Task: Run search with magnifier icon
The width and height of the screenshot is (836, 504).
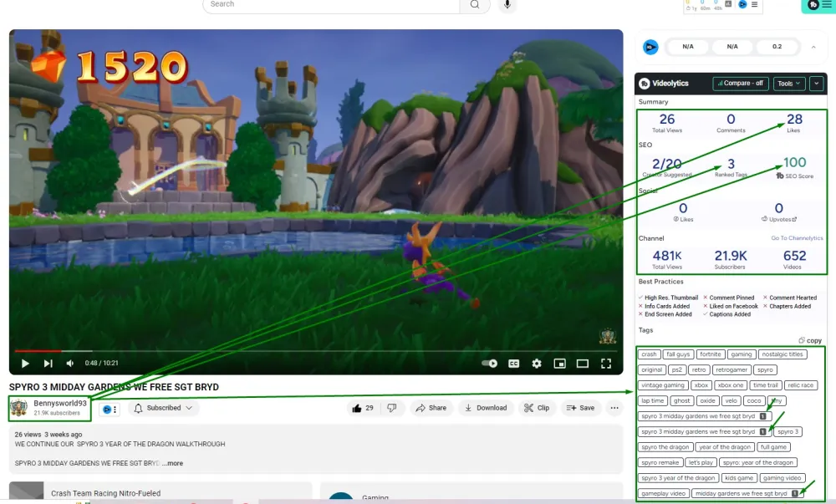Action: 475,5
